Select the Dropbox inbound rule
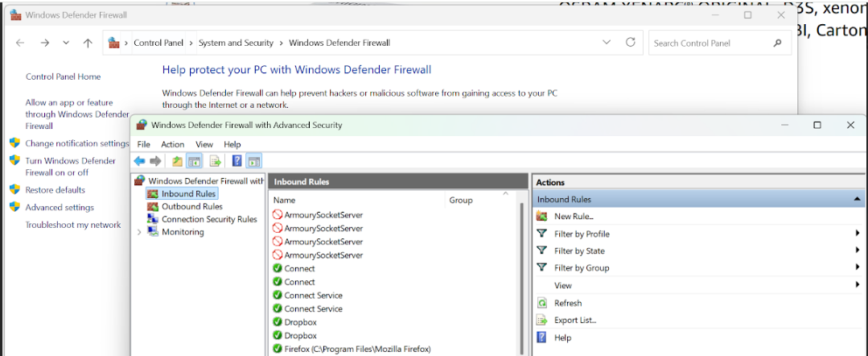Screen dimensions: 868x356 (x=300, y=322)
